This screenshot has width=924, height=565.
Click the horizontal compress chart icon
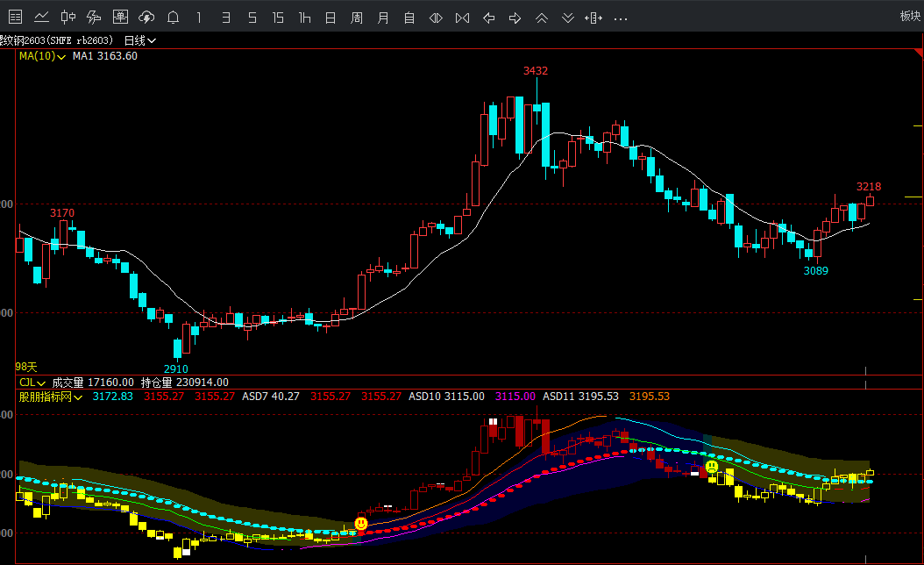click(463, 18)
